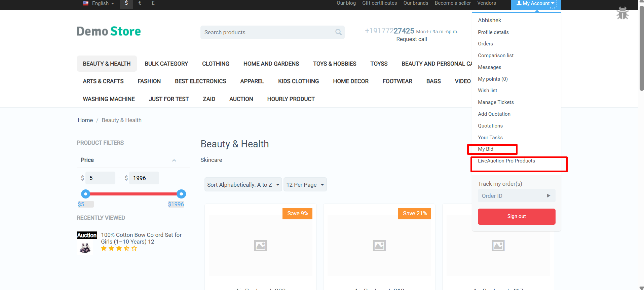Collapse the Price filter section

tap(174, 160)
